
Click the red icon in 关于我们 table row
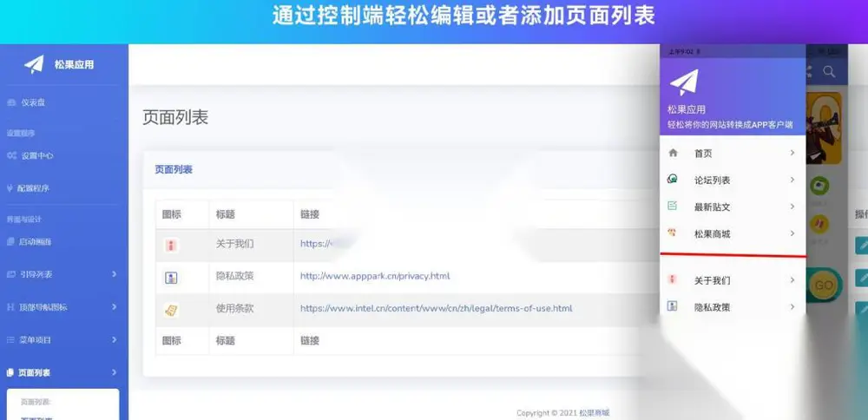(x=171, y=245)
